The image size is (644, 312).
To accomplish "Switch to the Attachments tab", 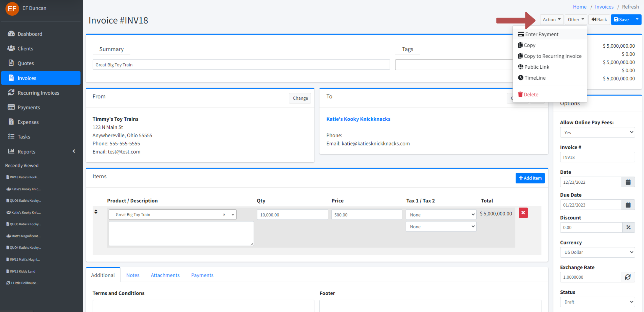I will click(x=165, y=275).
